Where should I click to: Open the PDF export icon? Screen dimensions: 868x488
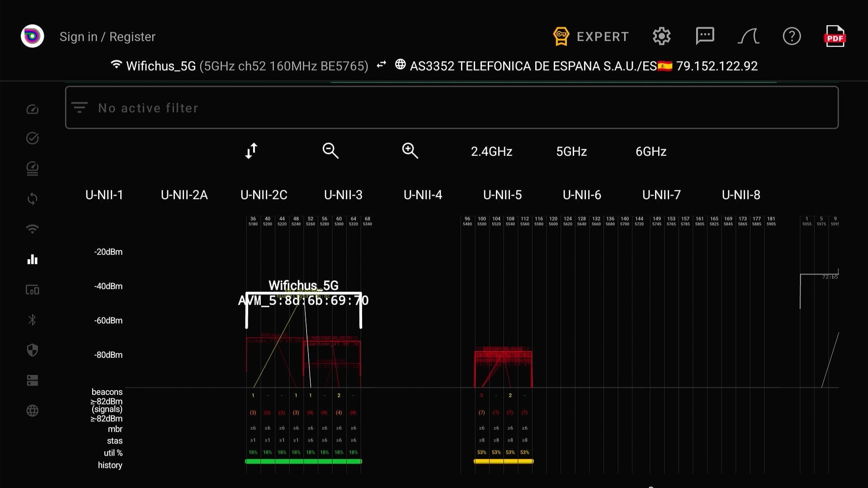(835, 36)
